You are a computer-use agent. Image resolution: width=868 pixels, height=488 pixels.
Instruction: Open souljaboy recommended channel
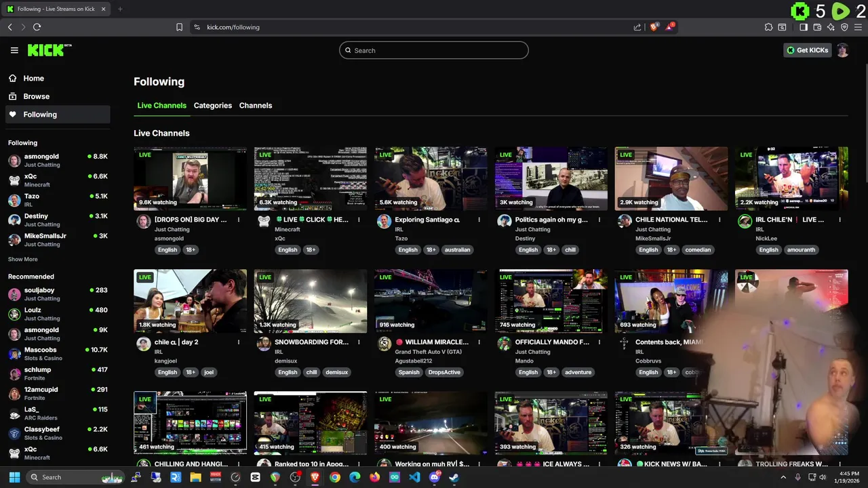click(58, 293)
